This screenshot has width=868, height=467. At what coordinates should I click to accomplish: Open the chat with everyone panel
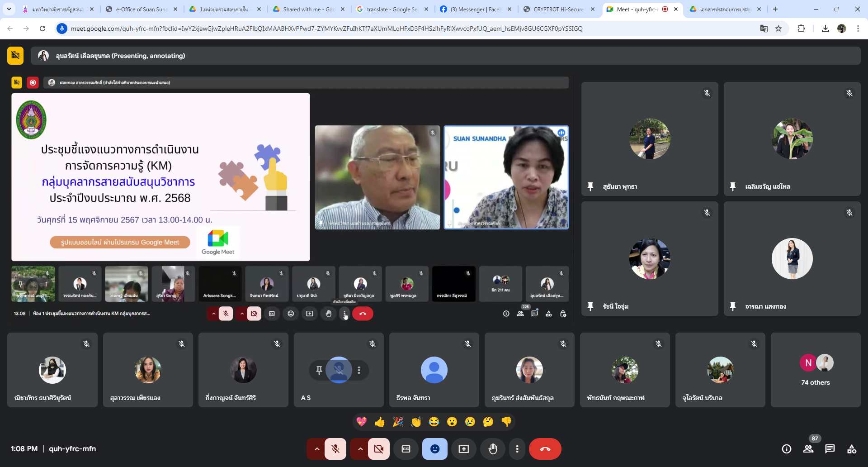(x=830, y=449)
